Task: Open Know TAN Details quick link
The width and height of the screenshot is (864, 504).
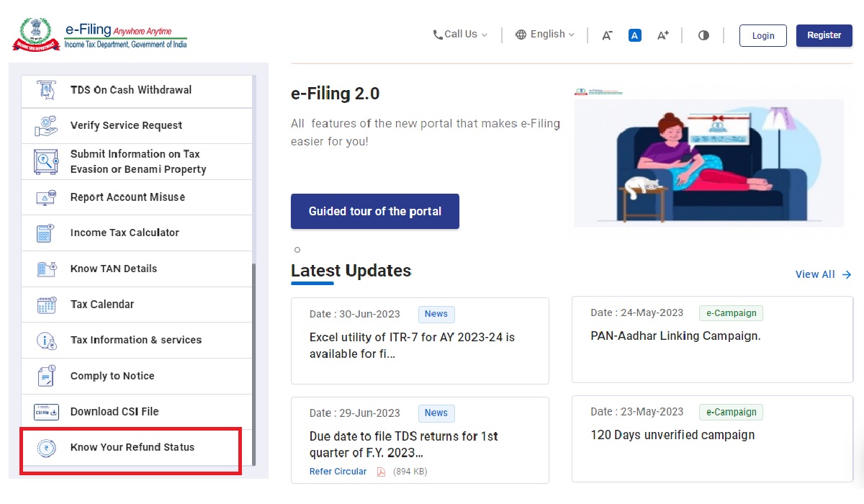Action: (114, 269)
